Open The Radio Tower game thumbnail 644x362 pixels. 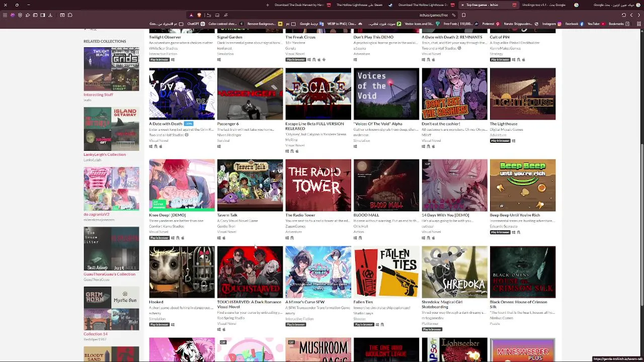click(x=318, y=186)
